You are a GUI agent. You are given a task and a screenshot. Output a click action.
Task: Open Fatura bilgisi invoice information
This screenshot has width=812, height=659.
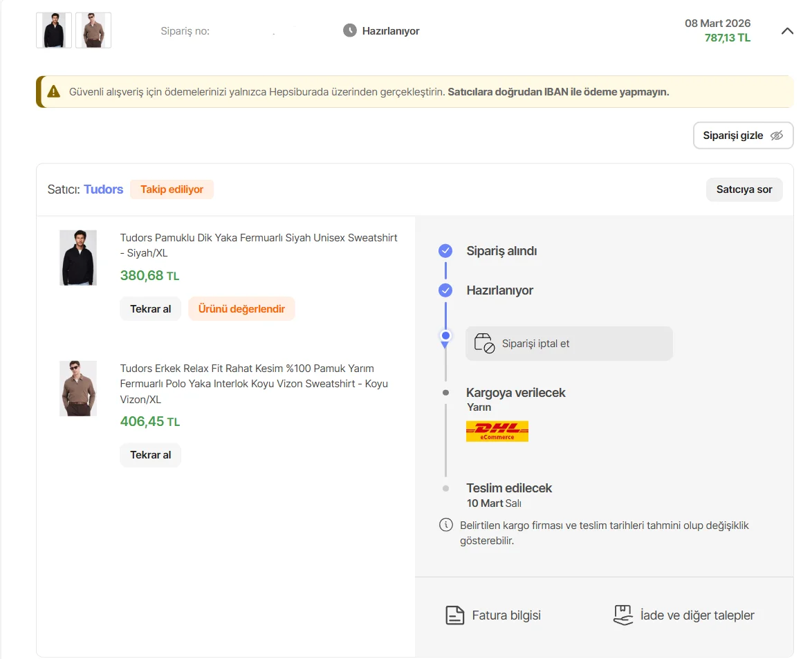493,615
